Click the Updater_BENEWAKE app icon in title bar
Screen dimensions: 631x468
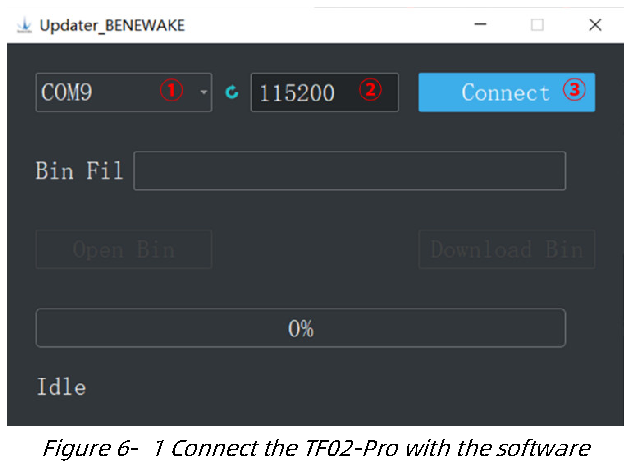tap(24, 25)
